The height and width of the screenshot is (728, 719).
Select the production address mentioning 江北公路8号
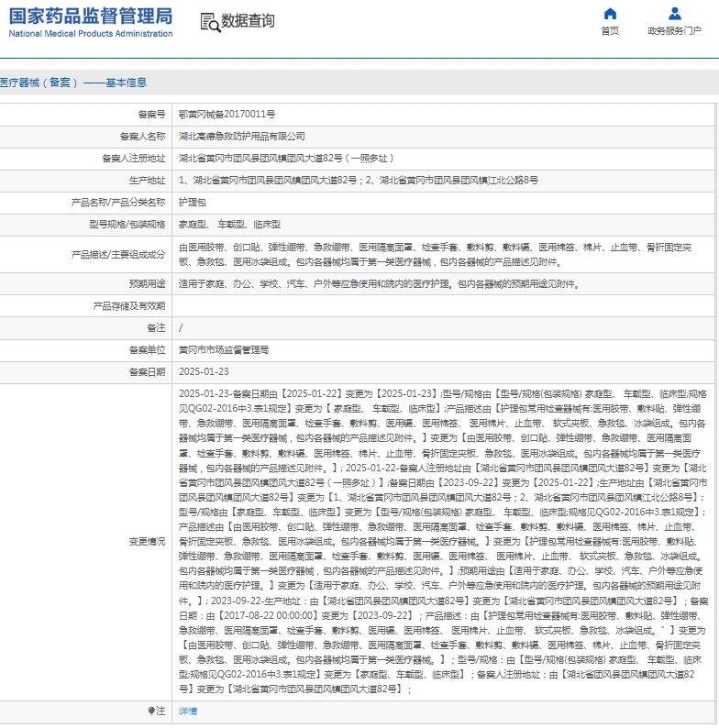pos(358,181)
